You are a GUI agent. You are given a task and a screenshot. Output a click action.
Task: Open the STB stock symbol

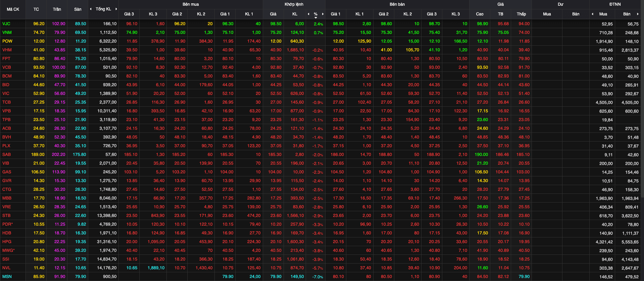(6, 216)
